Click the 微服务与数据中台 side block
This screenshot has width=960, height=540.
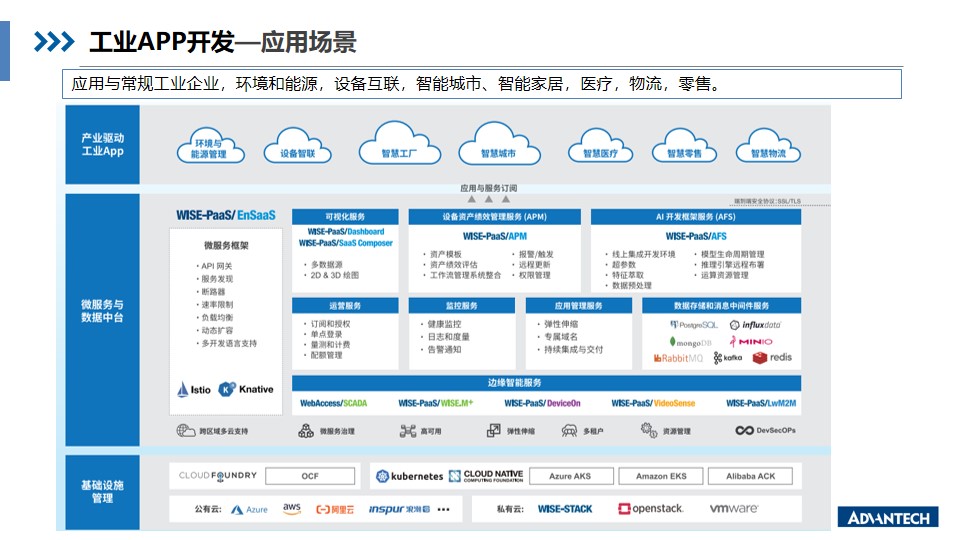(102, 320)
